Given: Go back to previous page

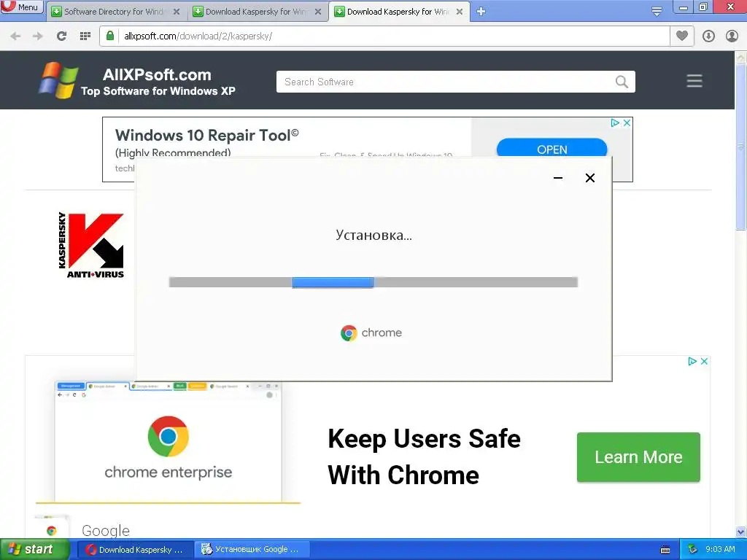Looking at the screenshot, I should 15,36.
